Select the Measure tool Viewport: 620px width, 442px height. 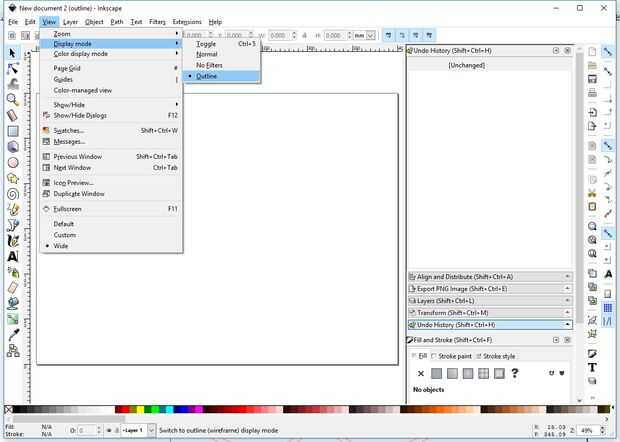[x=13, y=115]
